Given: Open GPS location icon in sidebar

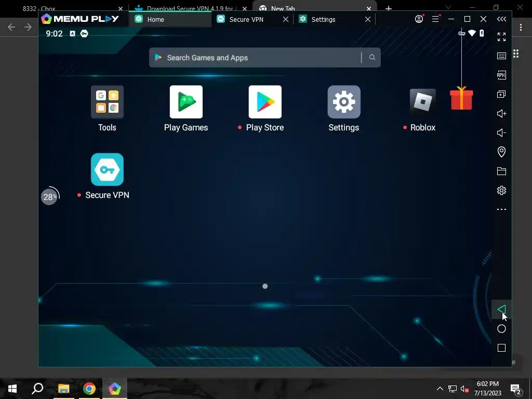Looking at the screenshot, I should pyautogui.click(x=501, y=152).
